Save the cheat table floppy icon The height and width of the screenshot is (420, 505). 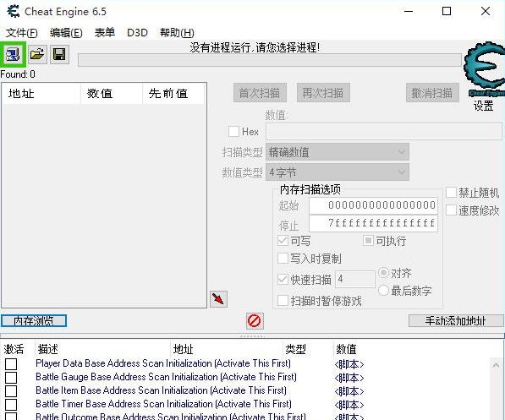[59, 54]
